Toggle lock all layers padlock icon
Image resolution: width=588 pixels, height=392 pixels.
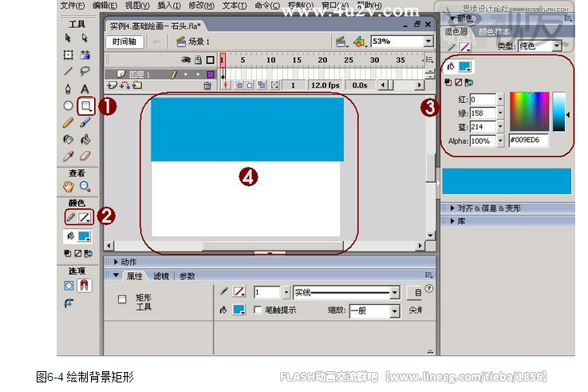pos(199,60)
